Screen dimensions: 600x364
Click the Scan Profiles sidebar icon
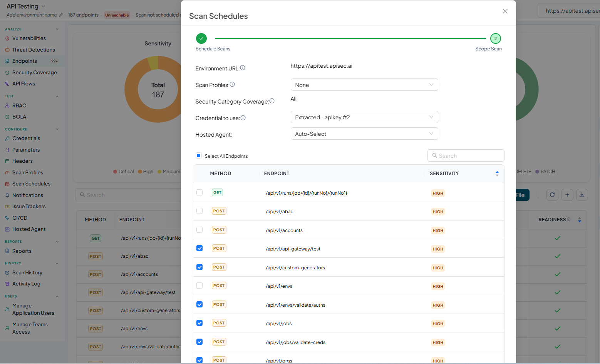(7, 173)
